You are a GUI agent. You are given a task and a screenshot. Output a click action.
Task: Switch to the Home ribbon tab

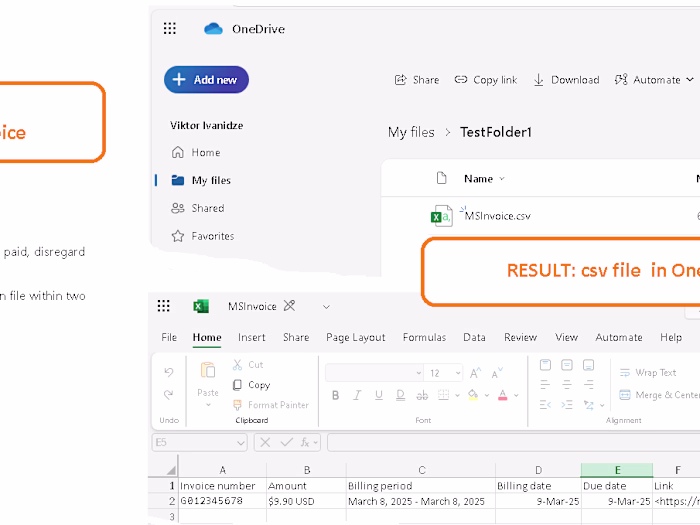pos(207,338)
